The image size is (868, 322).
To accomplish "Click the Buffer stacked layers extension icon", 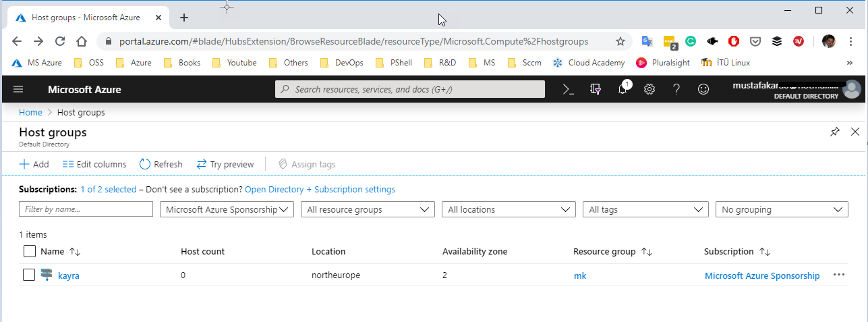I will [x=777, y=41].
